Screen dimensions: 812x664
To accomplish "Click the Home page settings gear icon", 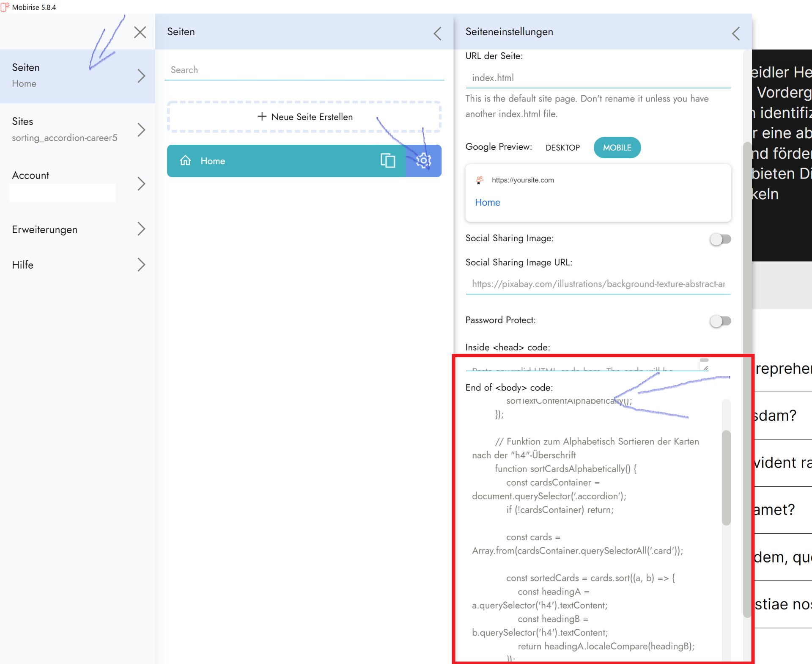I will [423, 161].
